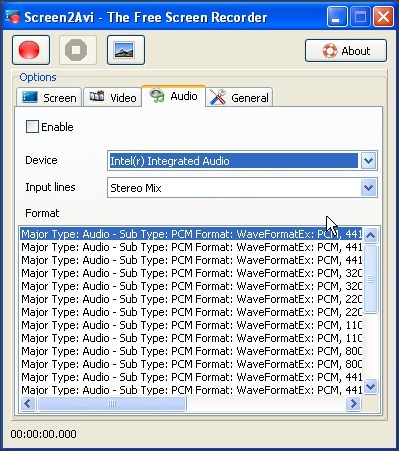Viewport: 399px width, 451px height.
Task: Click the Options group label
Action: click(38, 77)
